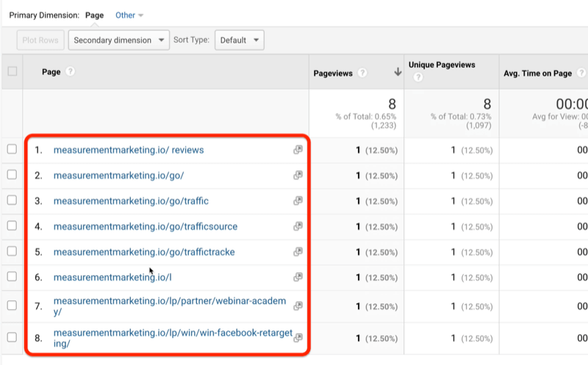Open lp/partner/webinar-academy/ page link

click(170, 306)
